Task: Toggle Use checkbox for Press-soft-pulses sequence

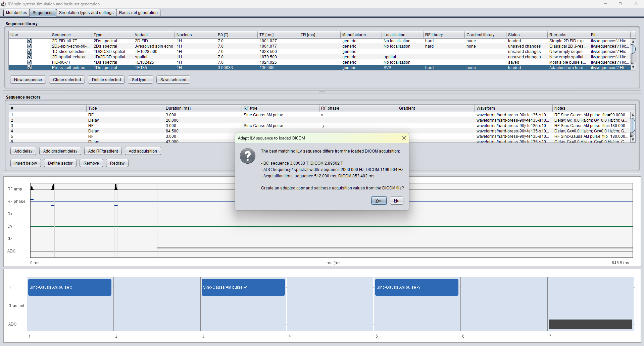Action: point(30,68)
